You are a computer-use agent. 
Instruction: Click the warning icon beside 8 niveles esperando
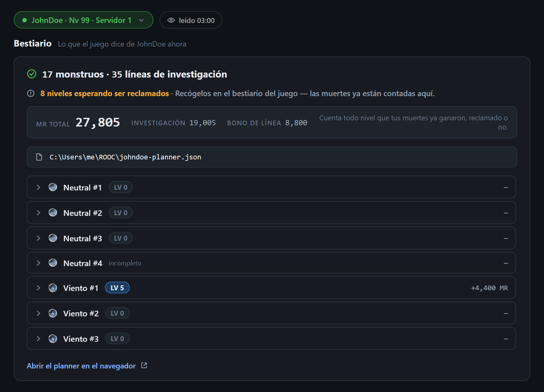point(31,93)
